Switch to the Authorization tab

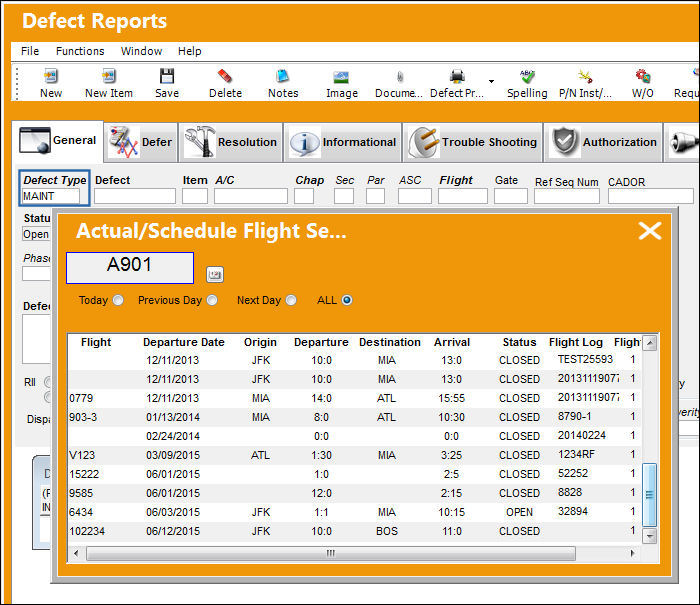pos(603,142)
